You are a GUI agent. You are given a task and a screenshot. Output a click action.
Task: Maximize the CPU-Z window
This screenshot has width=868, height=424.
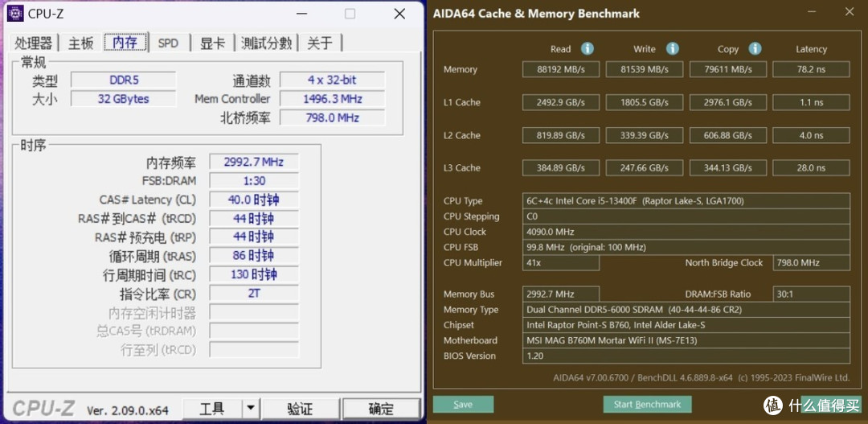350,14
